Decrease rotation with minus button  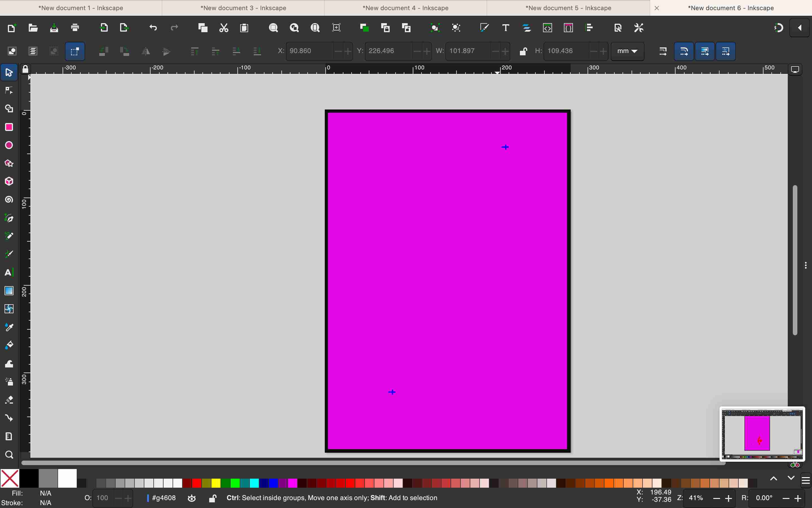(786, 498)
